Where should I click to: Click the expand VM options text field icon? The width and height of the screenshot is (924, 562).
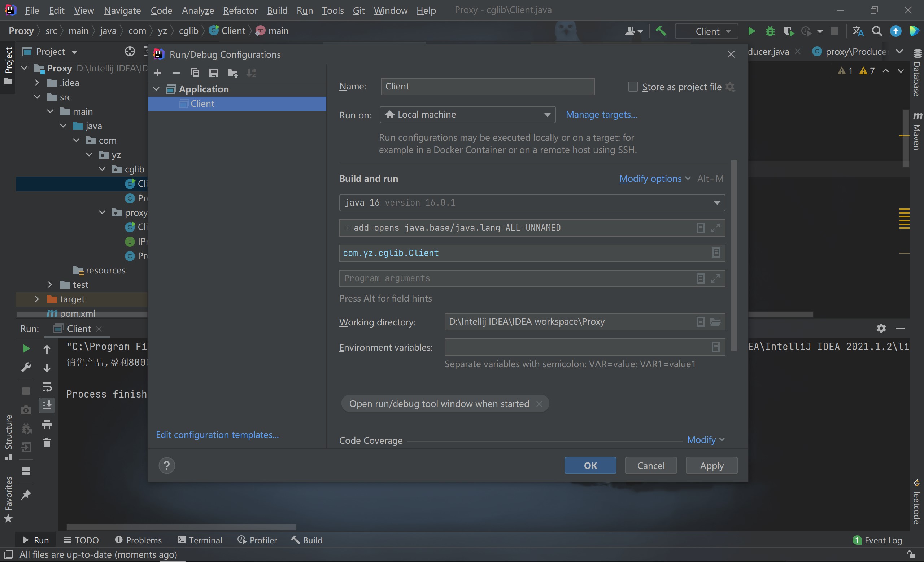716,228
